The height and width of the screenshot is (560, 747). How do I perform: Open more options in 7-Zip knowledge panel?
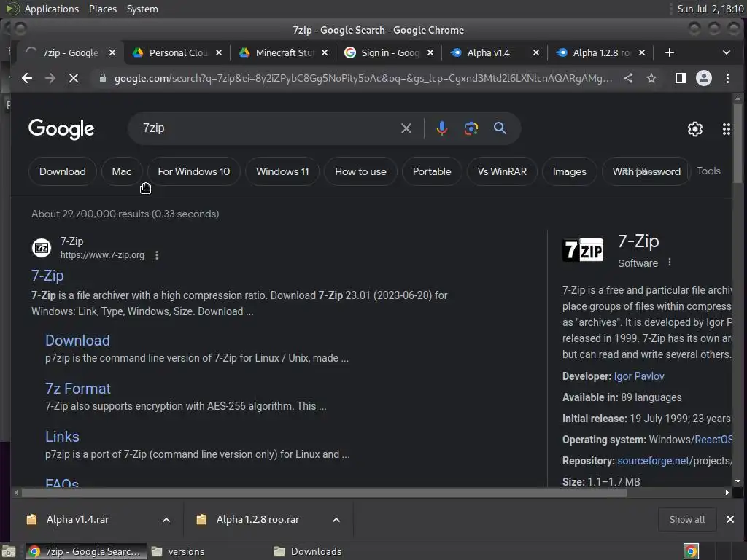pos(670,262)
